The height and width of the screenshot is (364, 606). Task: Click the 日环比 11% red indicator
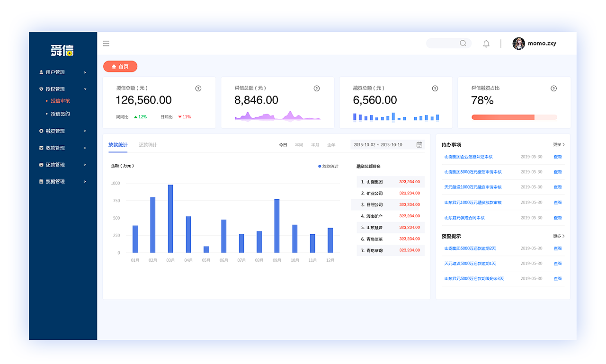pyautogui.click(x=184, y=117)
